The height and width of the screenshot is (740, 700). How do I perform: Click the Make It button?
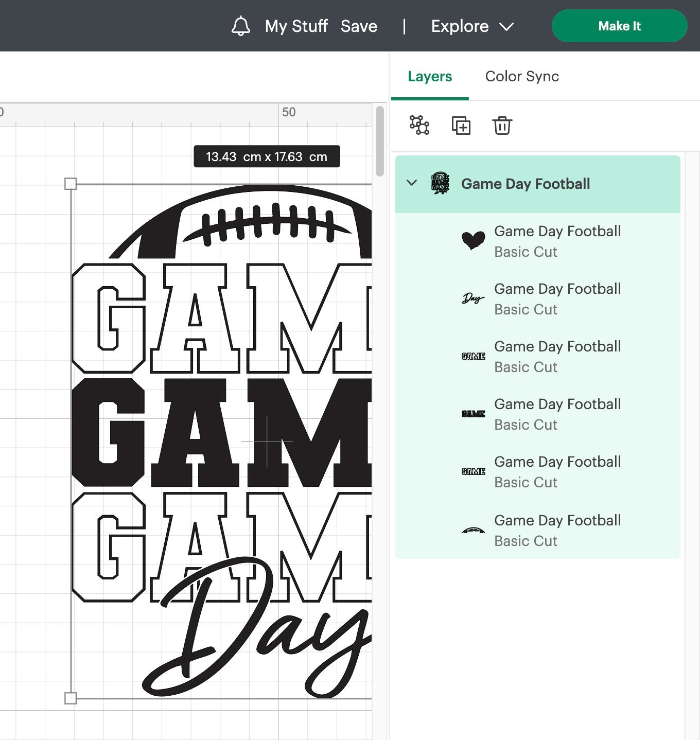(619, 26)
